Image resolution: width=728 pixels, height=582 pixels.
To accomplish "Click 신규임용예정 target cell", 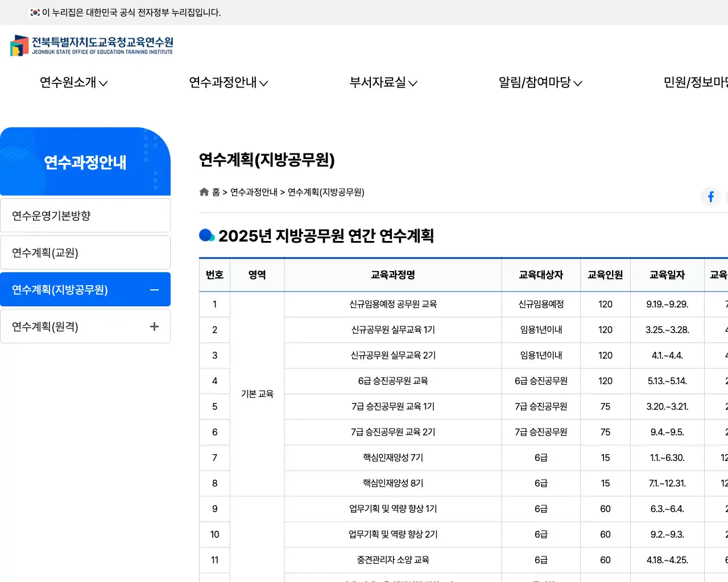I will point(541,304).
